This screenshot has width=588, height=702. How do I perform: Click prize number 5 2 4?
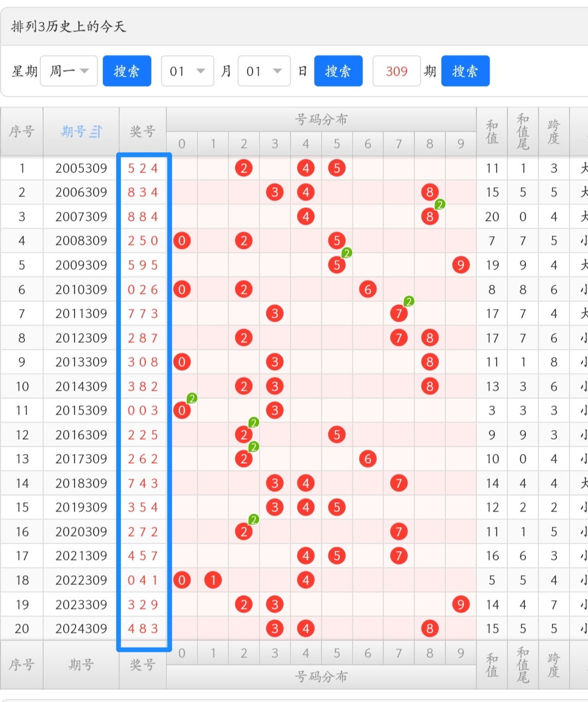point(143,168)
